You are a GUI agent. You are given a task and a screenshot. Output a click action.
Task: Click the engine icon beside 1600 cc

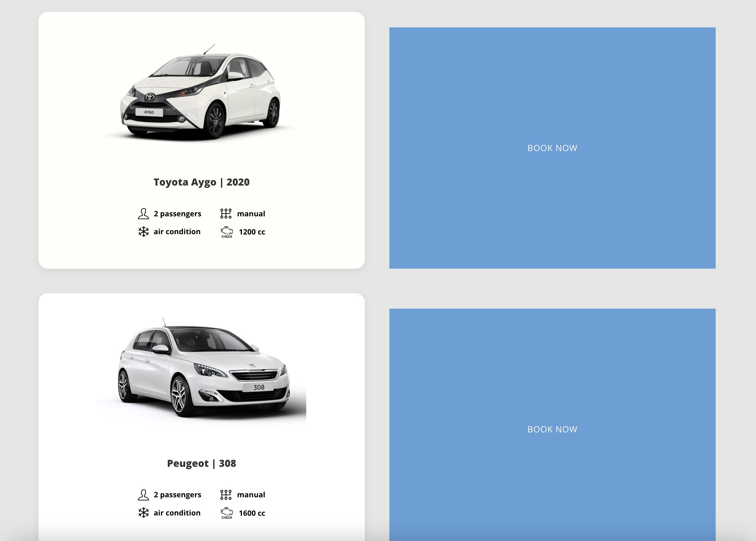pyautogui.click(x=227, y=513)
